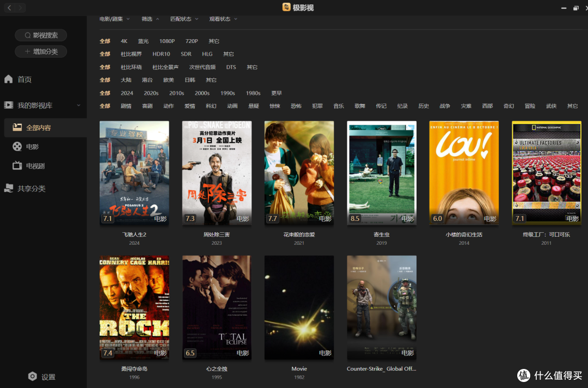The width and height of the screenshot is (588, 388).
Task: Select the 全部内容 folder icon
Action: (17, 127)
